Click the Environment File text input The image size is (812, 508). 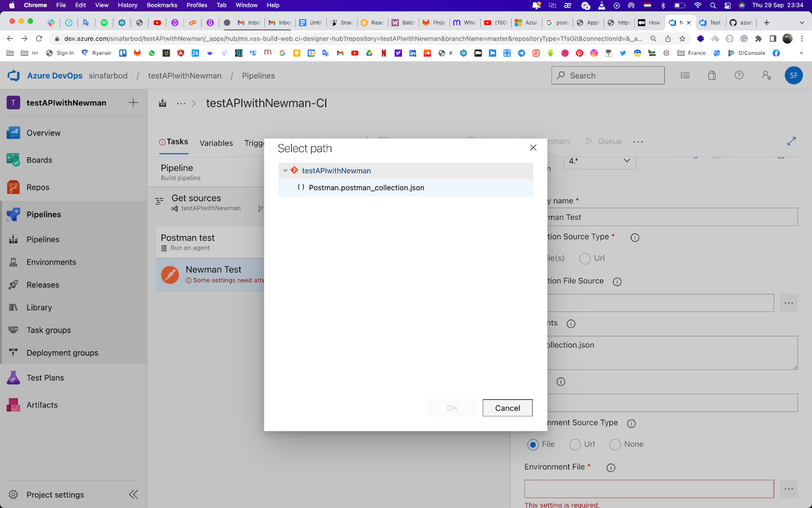pos(649,489)
